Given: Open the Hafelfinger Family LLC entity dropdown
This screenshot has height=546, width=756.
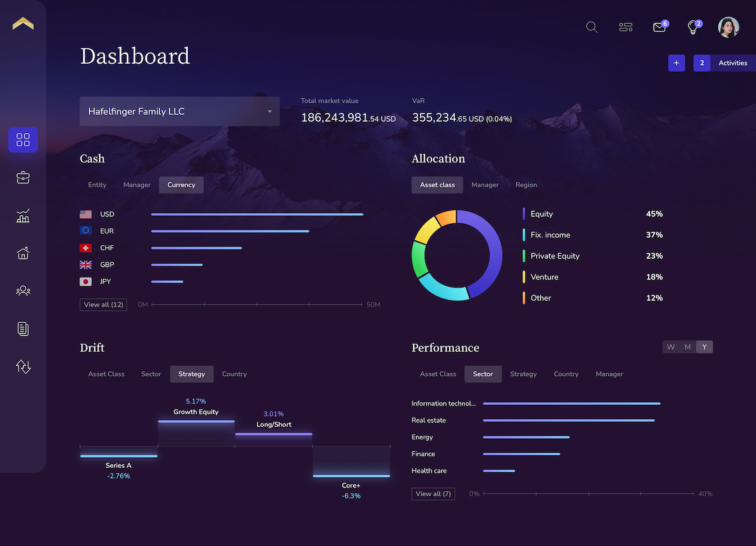Looking at the screenshot, I should 180,111.
